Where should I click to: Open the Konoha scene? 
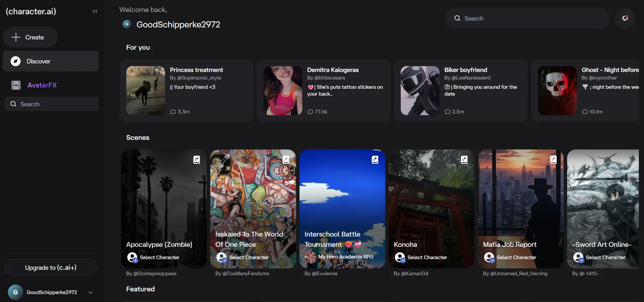(432, 209)
